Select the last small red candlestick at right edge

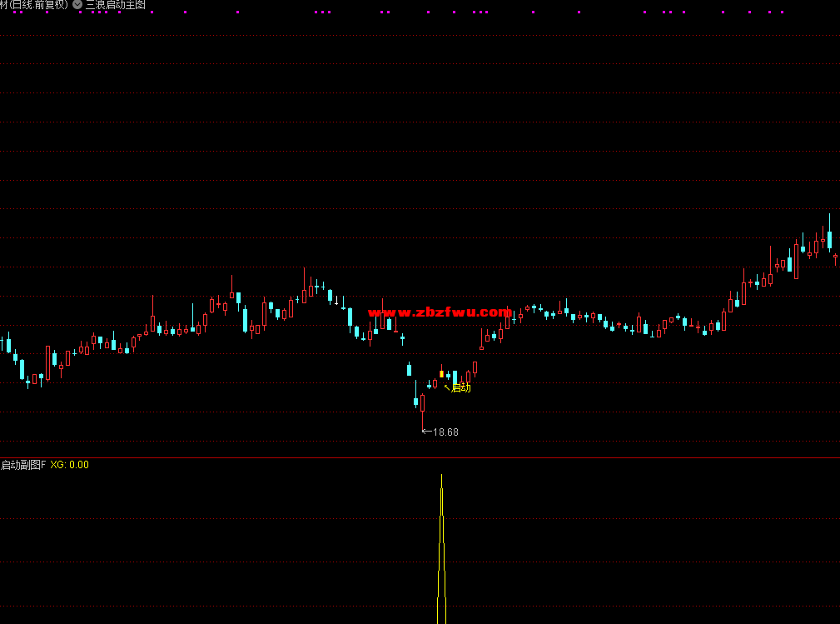(835, 257)
